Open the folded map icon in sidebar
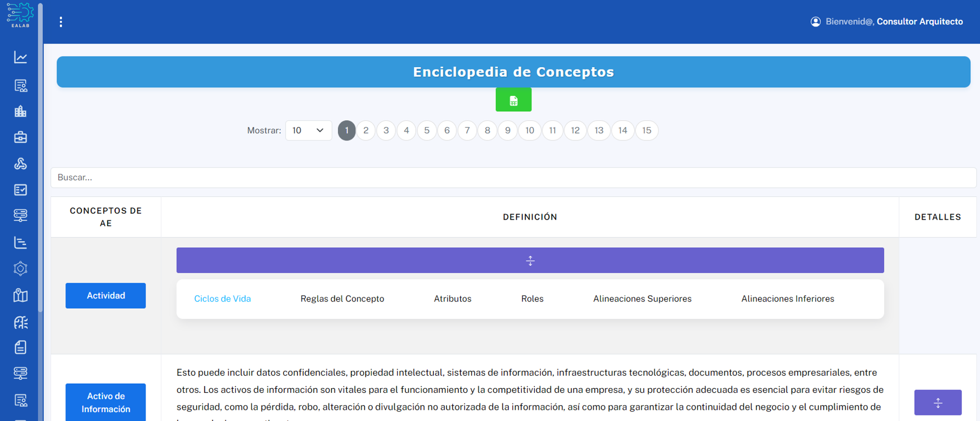Screen dimensions: 980x421 [20, 295]
